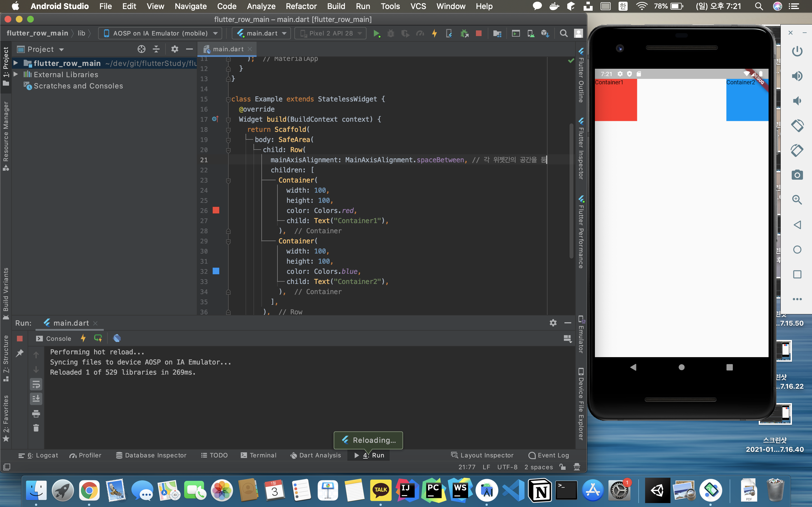Expand flutter_row_main project tree node

16,63
